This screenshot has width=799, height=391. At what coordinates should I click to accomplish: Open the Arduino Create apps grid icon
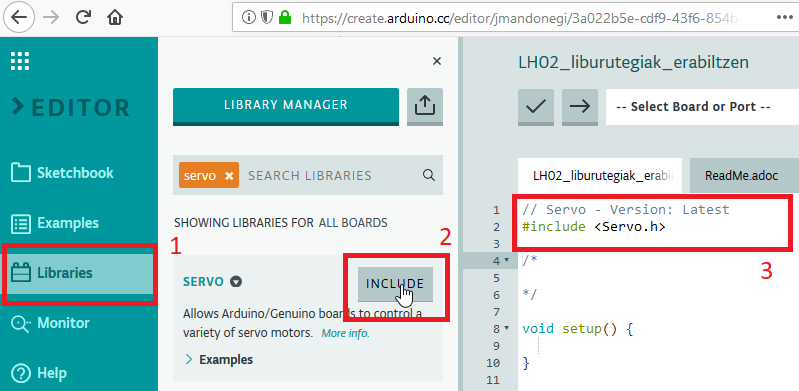tap(20, 61)
